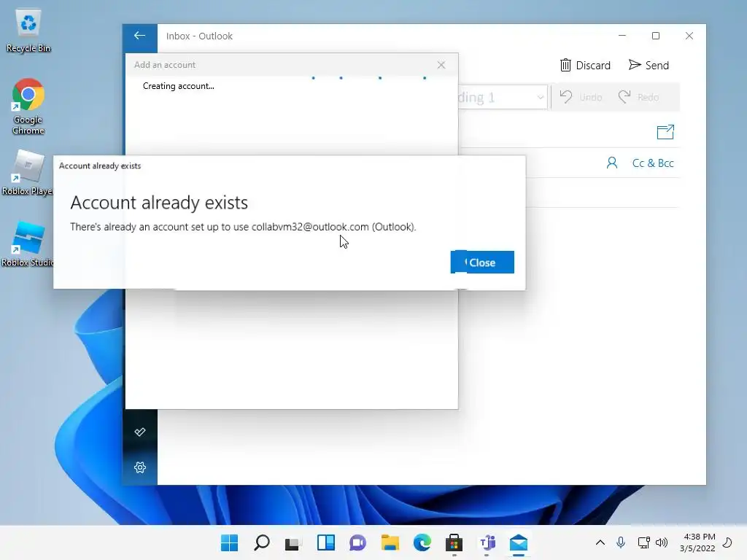Click the 'Account already exists' heading text
This screenshot has height=560, width=747.
[159, 203]
